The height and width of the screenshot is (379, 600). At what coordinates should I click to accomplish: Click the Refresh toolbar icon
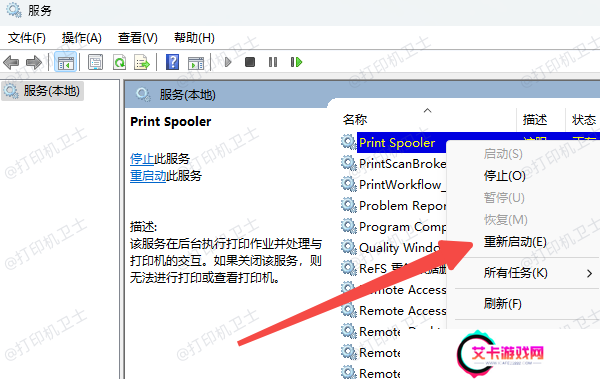119,62
